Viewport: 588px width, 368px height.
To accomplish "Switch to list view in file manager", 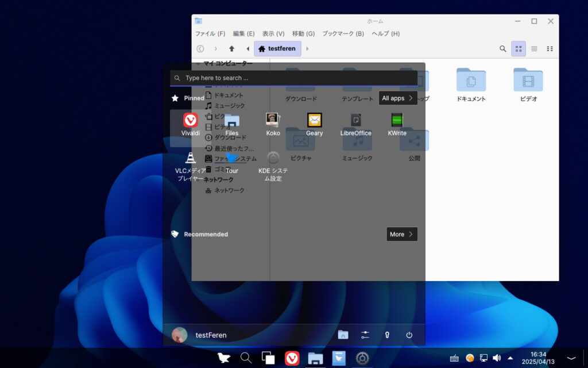I will point(534,48).
